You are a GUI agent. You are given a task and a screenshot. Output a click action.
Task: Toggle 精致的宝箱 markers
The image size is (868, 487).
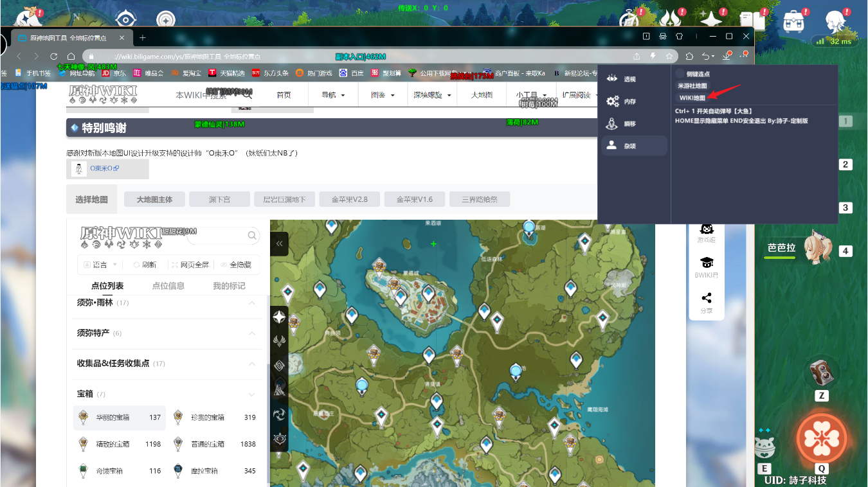(x=120, y=444)
